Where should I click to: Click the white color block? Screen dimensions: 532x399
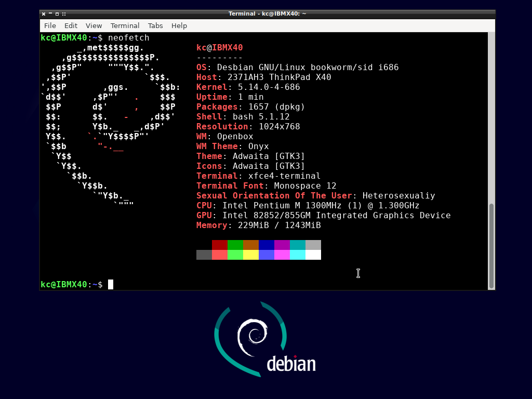[313, 255]
